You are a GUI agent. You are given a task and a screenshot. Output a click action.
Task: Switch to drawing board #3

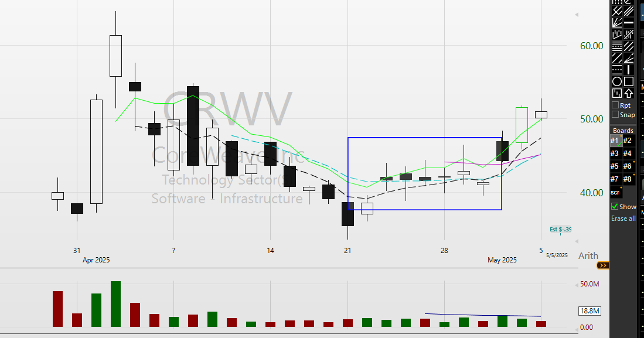[x=616, y=153]
